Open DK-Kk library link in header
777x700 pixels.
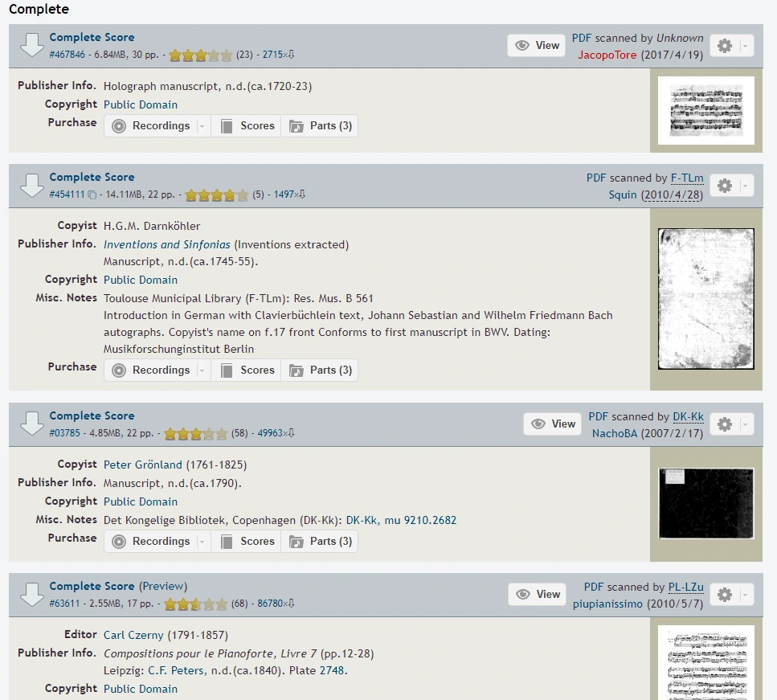688,416
